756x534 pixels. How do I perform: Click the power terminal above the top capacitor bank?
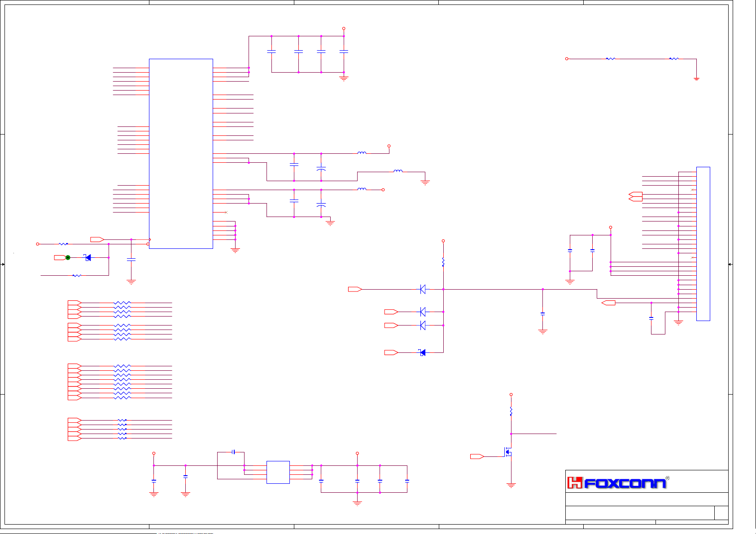tap(344, 28)
